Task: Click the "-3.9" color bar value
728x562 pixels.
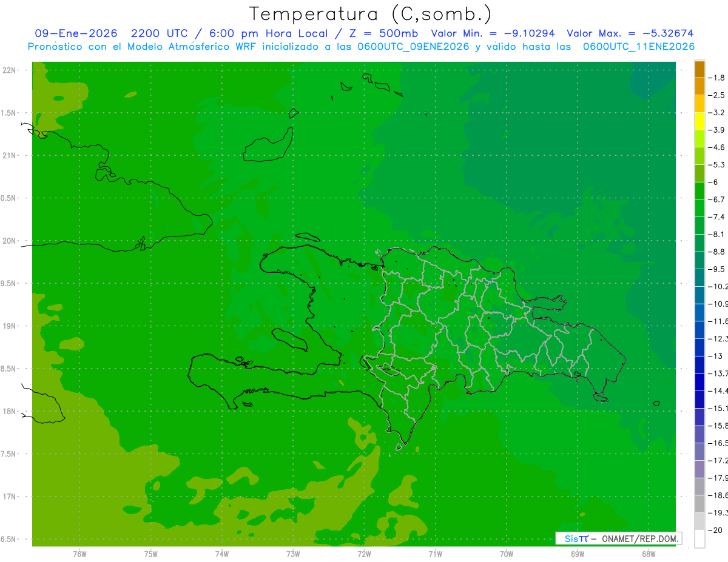Action: coord(716,130)
